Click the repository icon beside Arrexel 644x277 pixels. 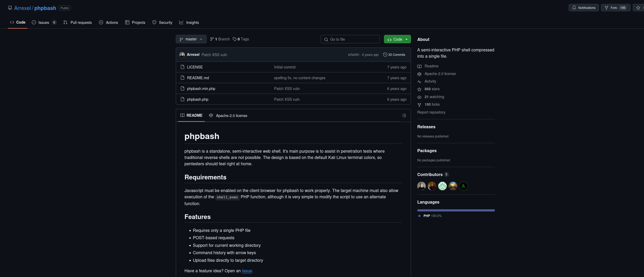click(x=10, y=8)
